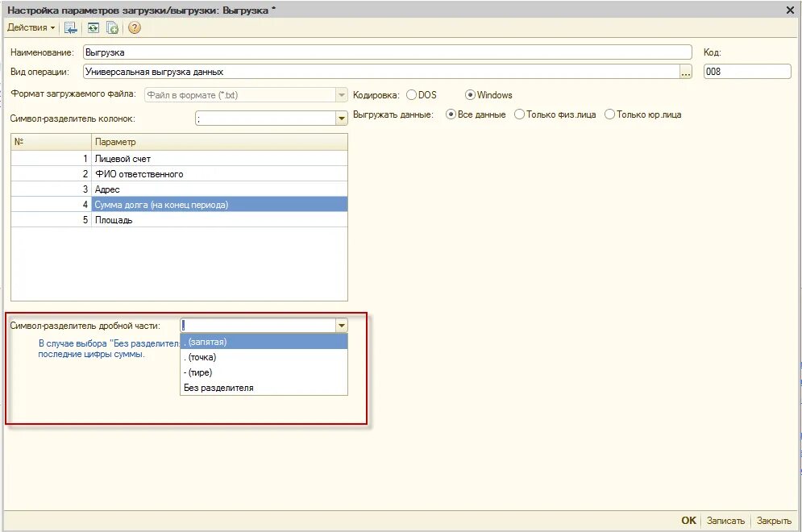The width and height of the screenshot is (802, 532).
Task: Click the reread/refresh toolbar icon
Action: click(93, 27)
